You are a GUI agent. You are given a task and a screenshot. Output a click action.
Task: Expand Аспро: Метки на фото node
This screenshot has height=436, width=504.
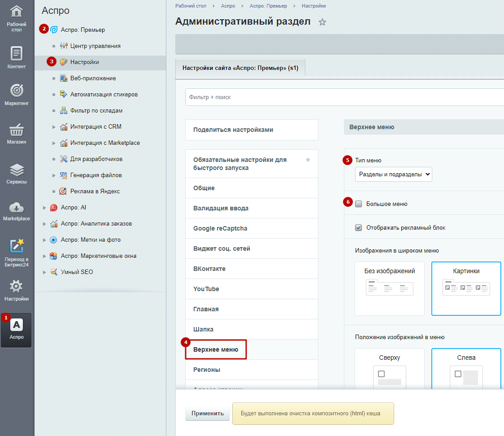click(x=44, y=240)
